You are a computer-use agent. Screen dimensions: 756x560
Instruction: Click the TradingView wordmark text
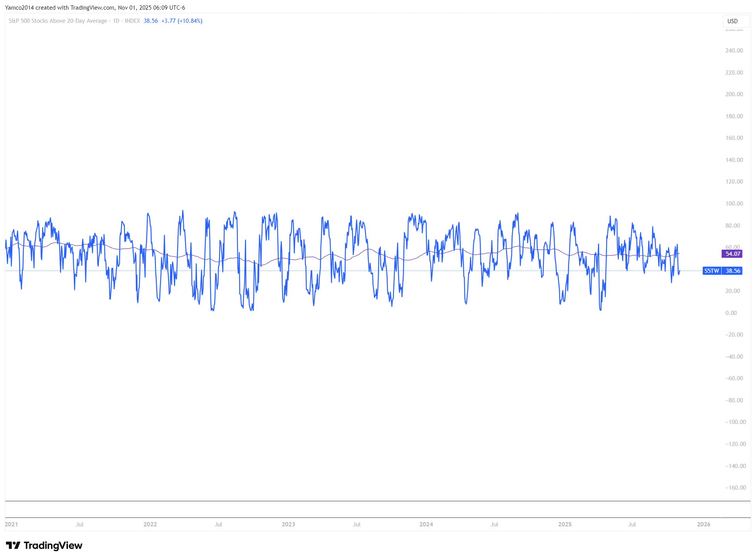(53, 545)
